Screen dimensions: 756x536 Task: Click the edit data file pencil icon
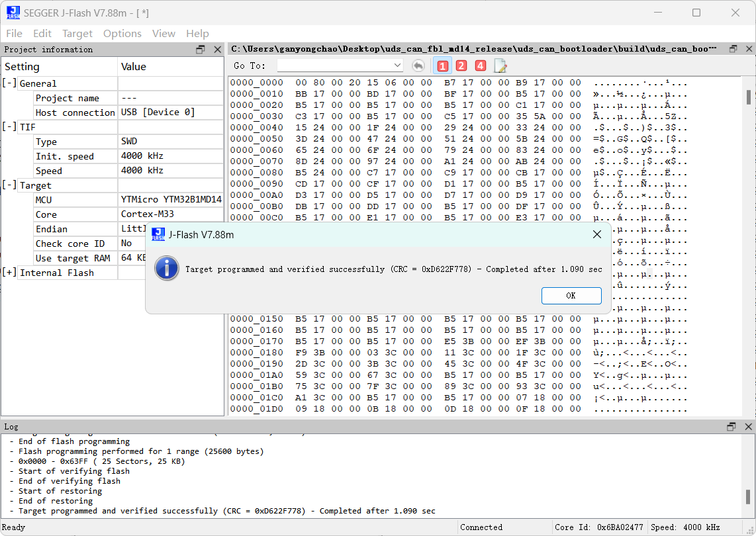click(500, 66)
